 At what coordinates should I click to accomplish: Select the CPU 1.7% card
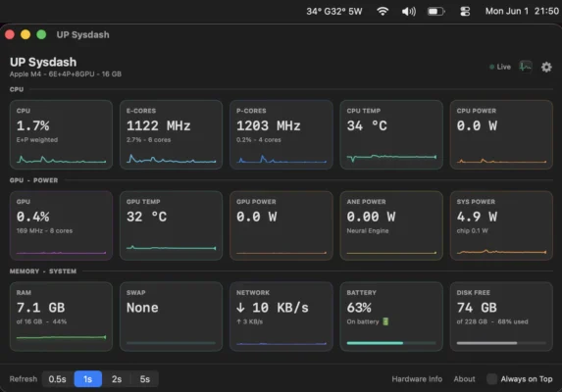pos(61,134)
